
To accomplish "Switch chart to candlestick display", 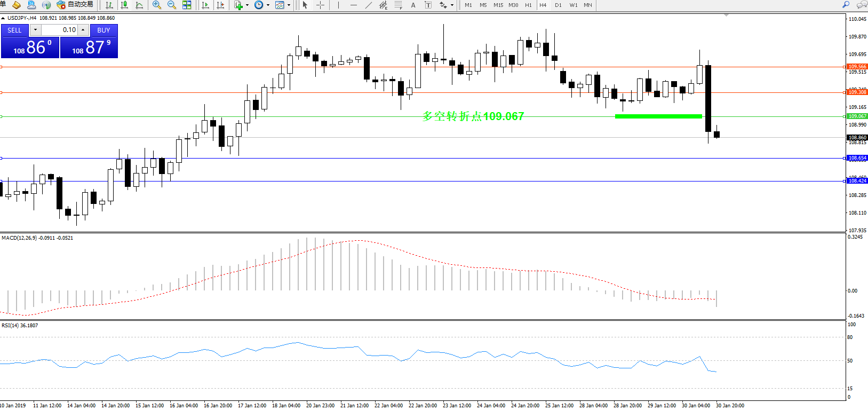I will (124, 5).
